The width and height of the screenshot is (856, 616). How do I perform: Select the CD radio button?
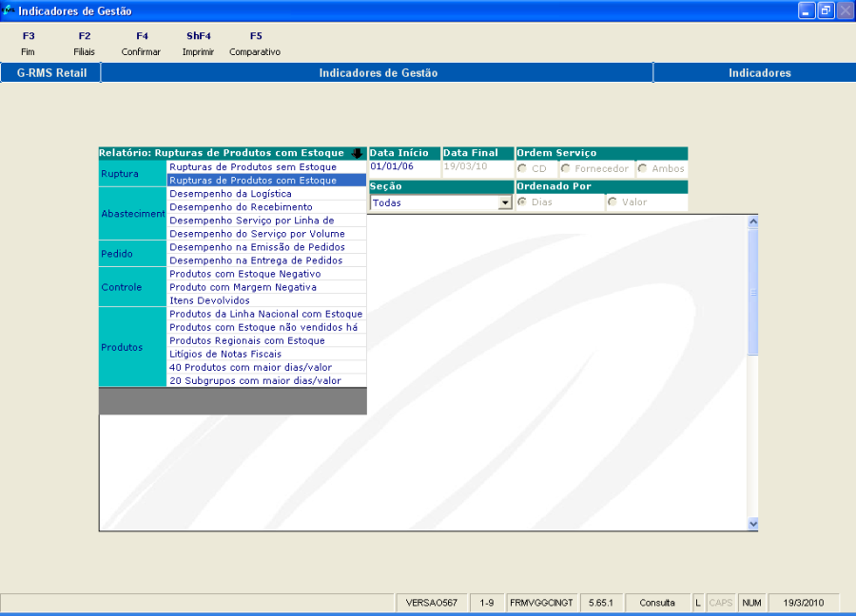522,168
